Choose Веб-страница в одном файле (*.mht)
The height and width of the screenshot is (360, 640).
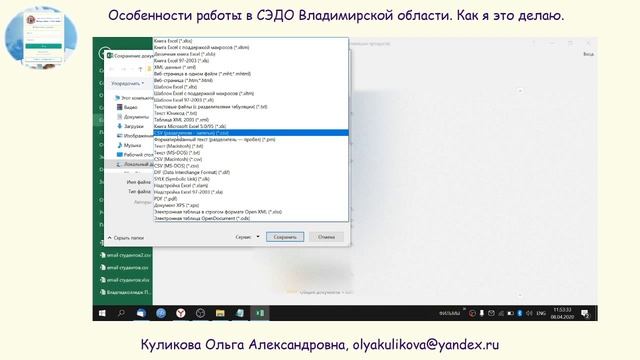(251, 74)
